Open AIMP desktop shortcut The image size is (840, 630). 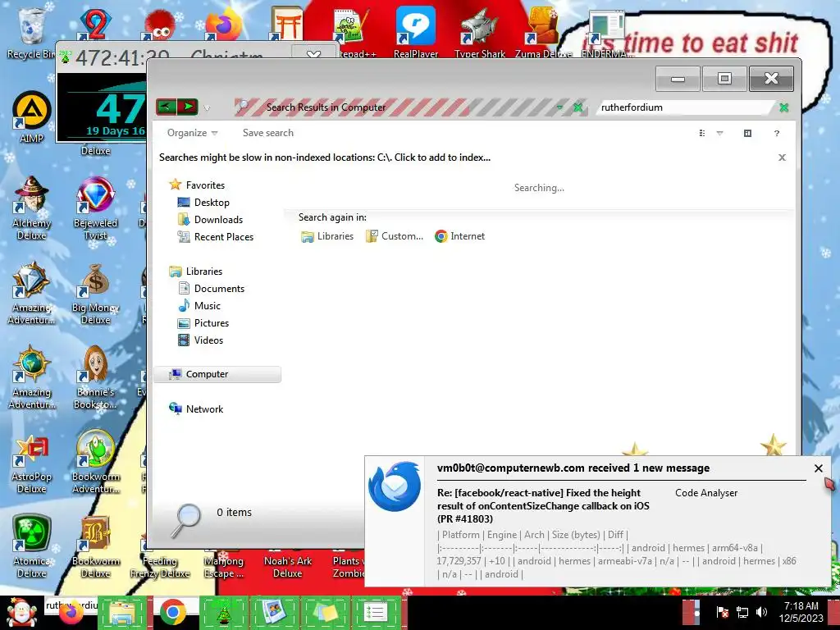coord(32,118)
